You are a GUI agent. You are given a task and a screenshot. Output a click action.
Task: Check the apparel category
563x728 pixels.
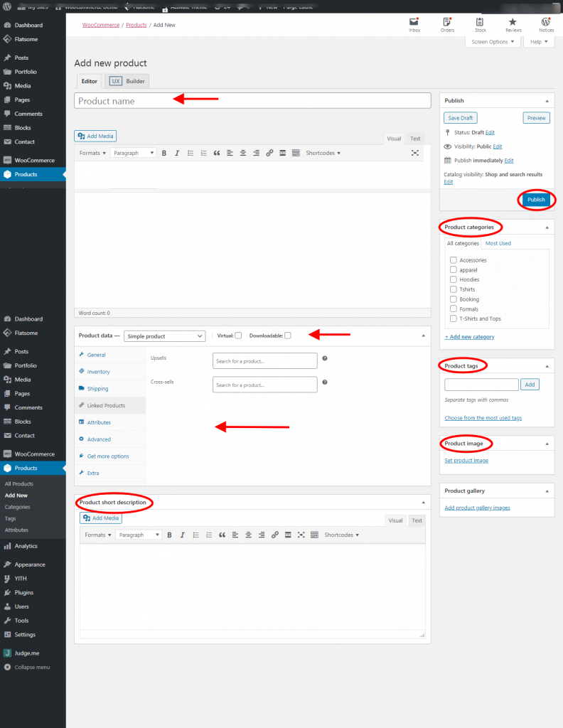coord(454,269)
